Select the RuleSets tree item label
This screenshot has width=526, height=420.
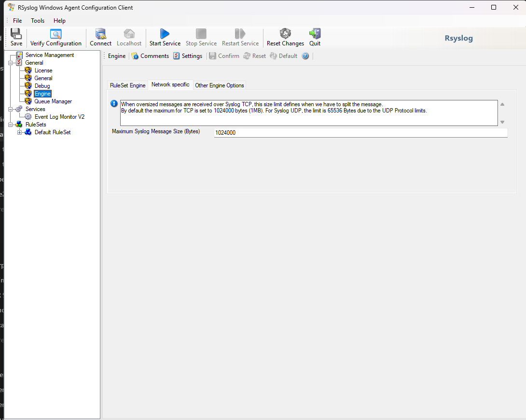(x=36, y=125)
